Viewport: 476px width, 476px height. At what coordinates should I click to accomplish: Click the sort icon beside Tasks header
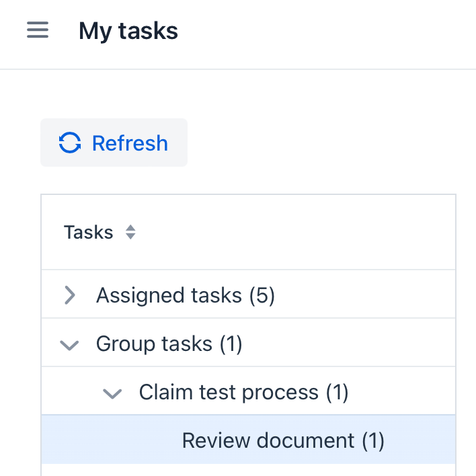coord(130,233)
